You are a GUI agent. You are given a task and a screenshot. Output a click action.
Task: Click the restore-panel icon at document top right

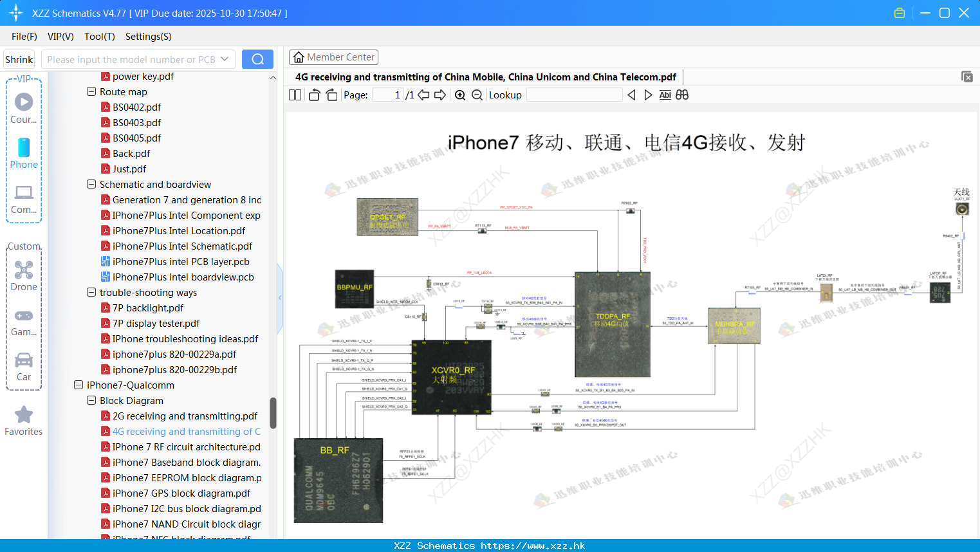(967, 77)
